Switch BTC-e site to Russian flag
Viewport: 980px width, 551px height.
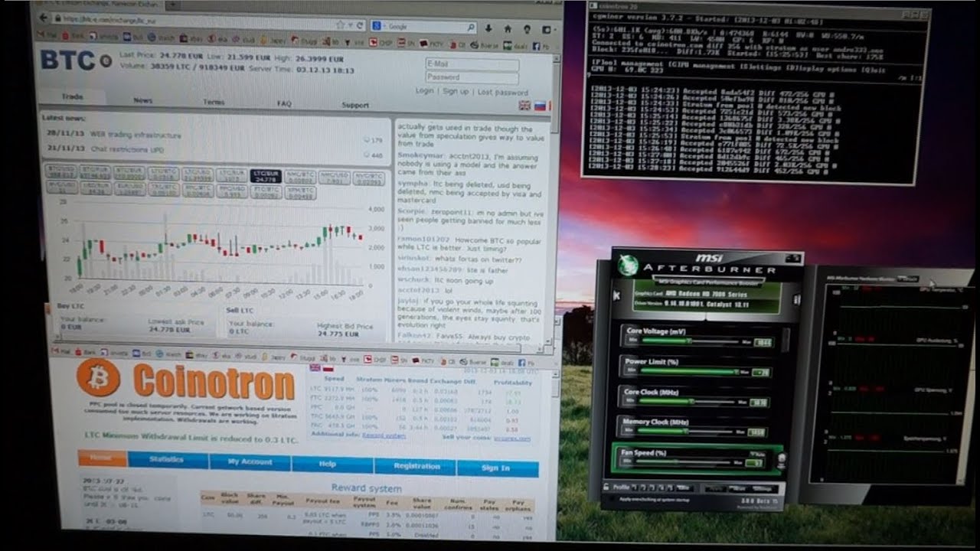point(541,106)
